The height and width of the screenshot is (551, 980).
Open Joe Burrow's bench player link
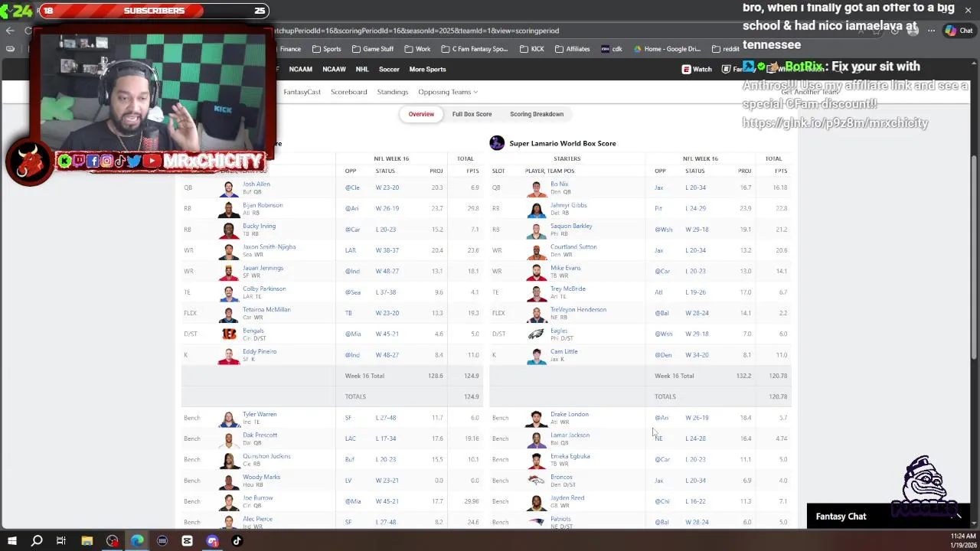pos(257,497)
